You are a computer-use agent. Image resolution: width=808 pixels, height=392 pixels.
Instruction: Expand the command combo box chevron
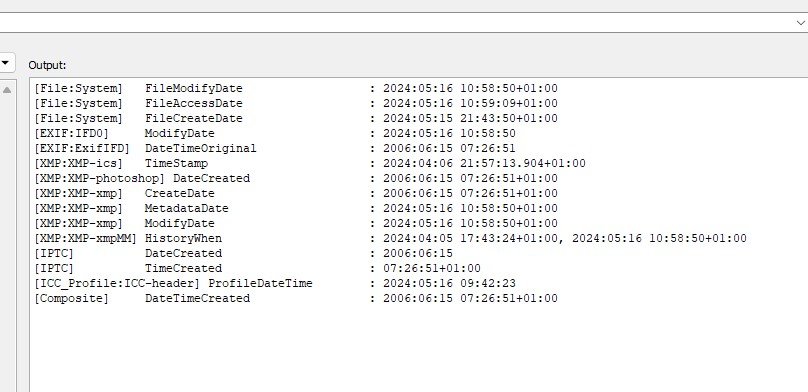[800, 23]
